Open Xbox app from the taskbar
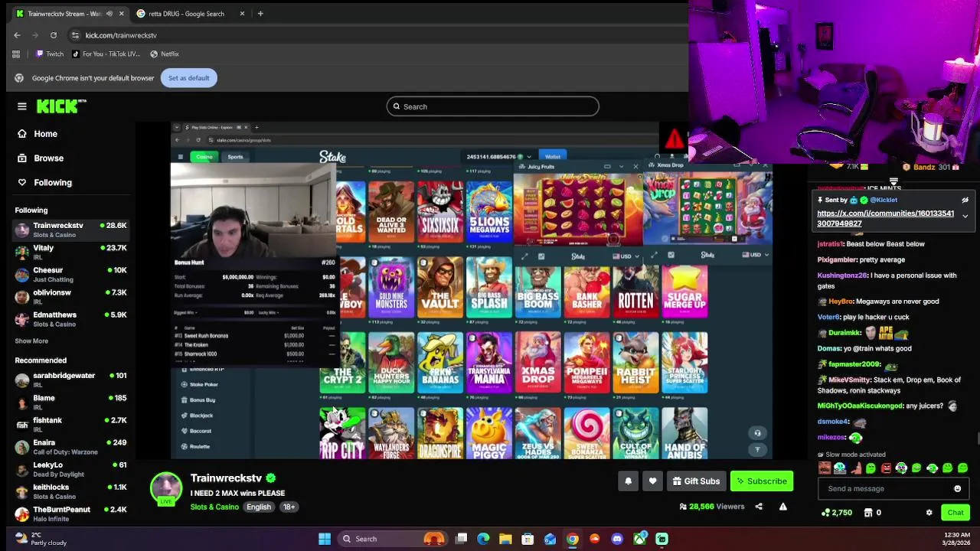980x551 pixels. [x=639, y=539]
